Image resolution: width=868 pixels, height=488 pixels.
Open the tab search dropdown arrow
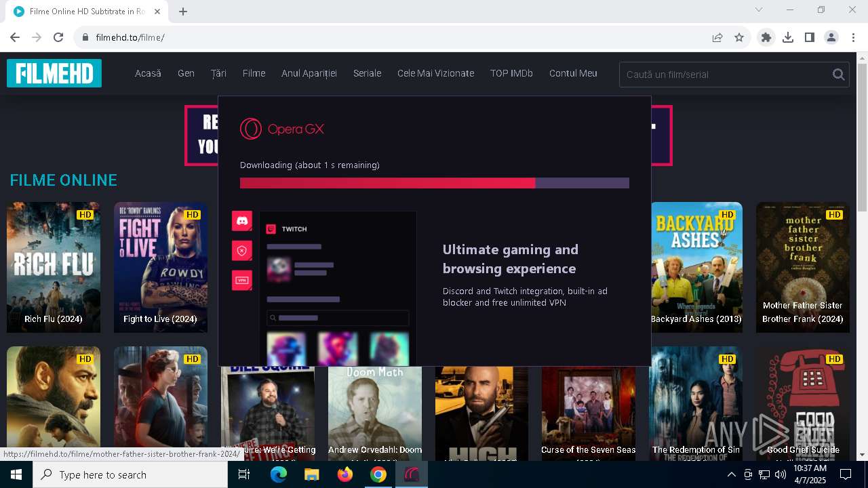pos(759,9)
